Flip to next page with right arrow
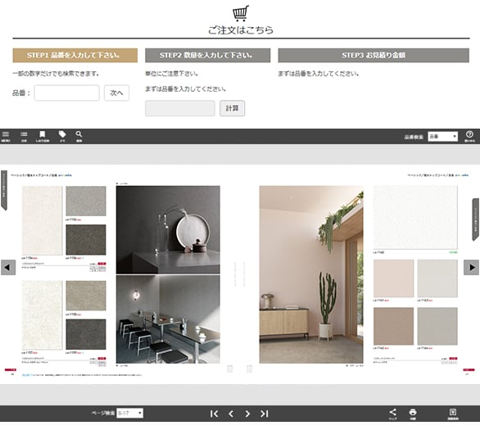 pyautogui.click(x=472, y=268)
